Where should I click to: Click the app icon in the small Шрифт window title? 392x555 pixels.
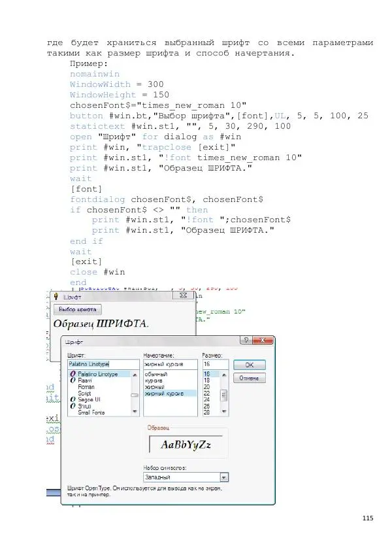[55, 296]
